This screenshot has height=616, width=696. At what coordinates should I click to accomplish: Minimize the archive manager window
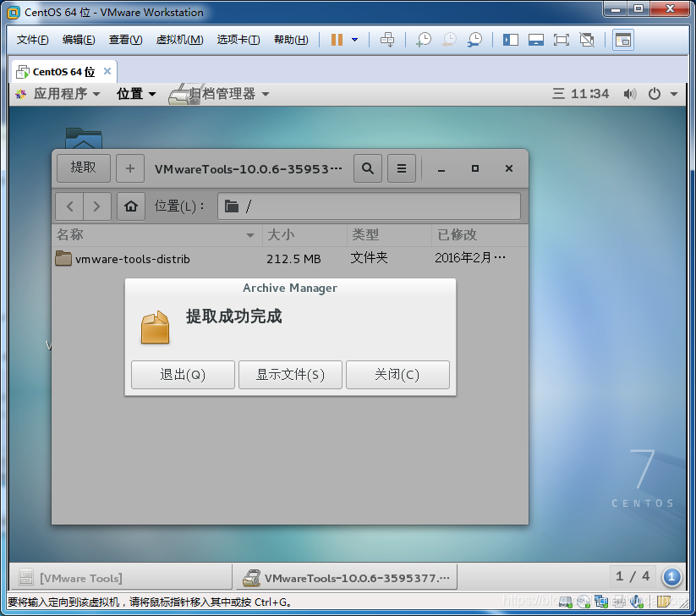pos(441,168)
